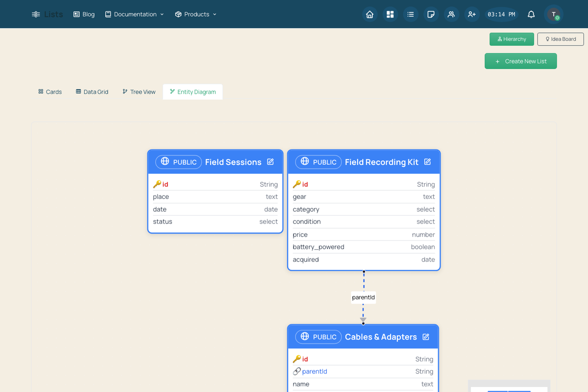
Task: Select the 'condition' field row
Action: tap(364, 222)
